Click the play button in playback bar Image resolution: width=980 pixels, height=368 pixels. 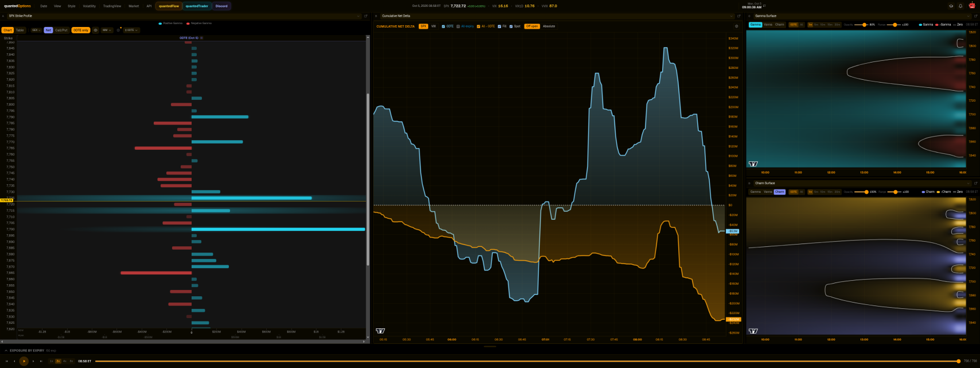click(x=24, y=361)
